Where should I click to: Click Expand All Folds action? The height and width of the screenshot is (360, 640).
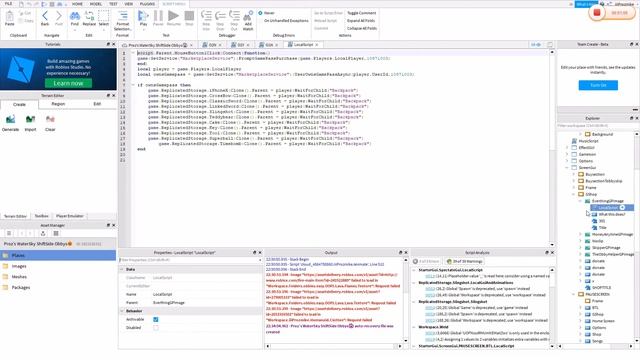tap(361, 20)
